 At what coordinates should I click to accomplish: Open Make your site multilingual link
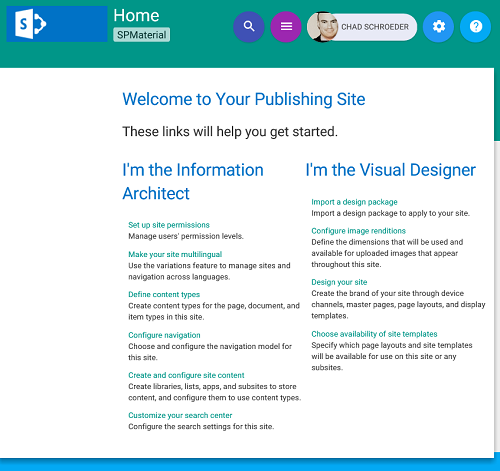point(175,254)
